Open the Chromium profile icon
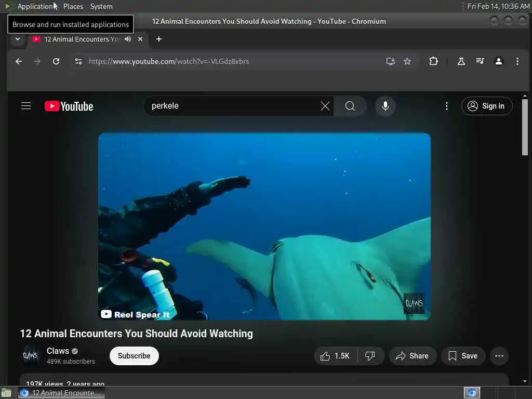Image resolution: width=532 pixels, height=399 pixels. click(498, 61)
